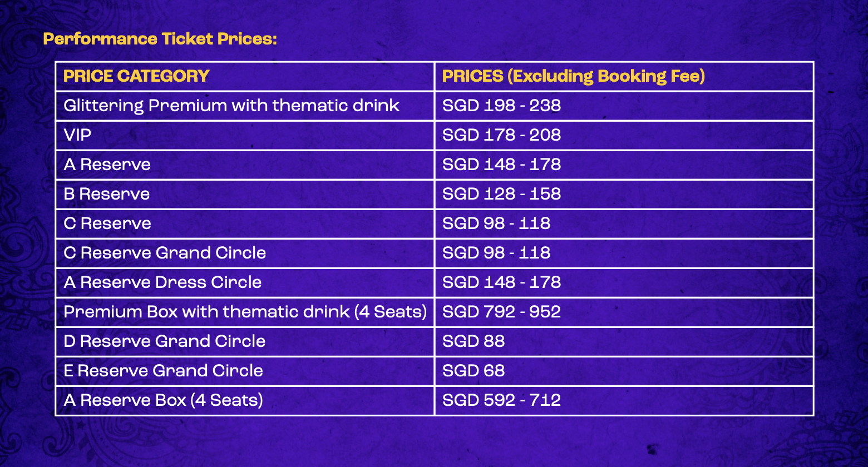The image size is (868, 467).
Task: Click the Premium Box with thematic drink cell
Action: (x=245, y=312)
